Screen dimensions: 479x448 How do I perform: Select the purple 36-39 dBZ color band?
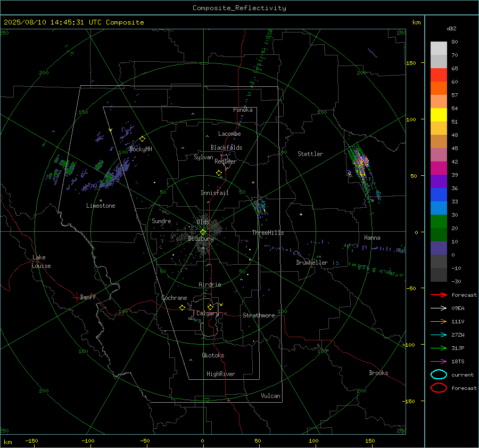point(439,181)
